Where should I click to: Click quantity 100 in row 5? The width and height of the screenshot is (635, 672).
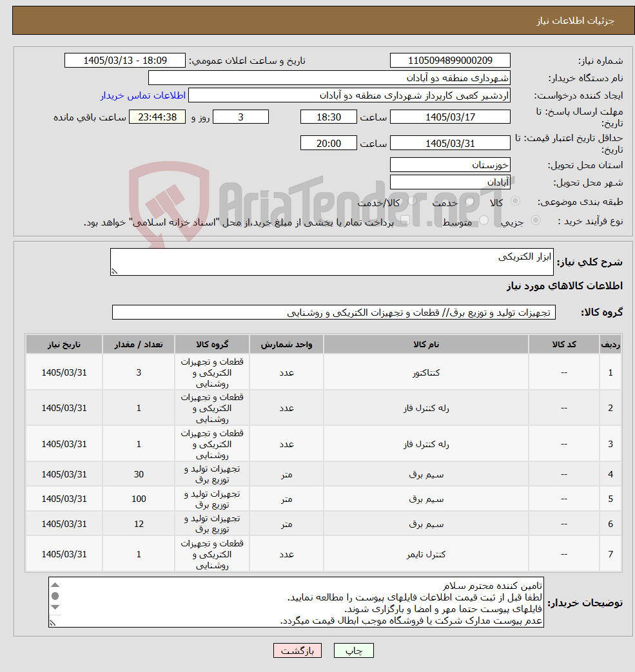[x=139, y=499]
